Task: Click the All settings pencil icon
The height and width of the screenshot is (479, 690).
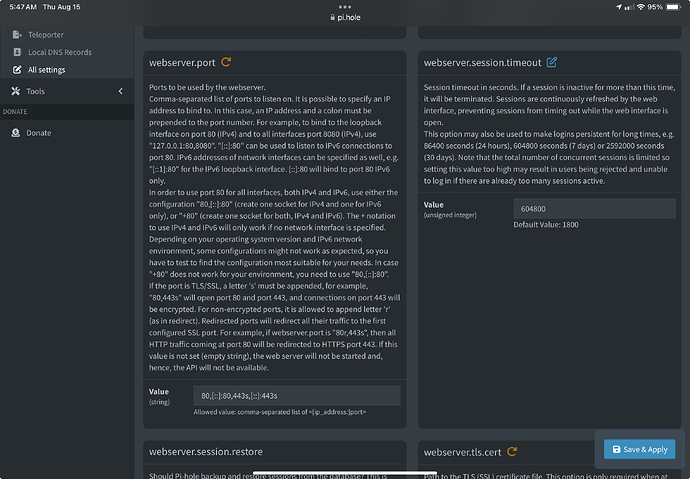Action: tap(16, 70)
